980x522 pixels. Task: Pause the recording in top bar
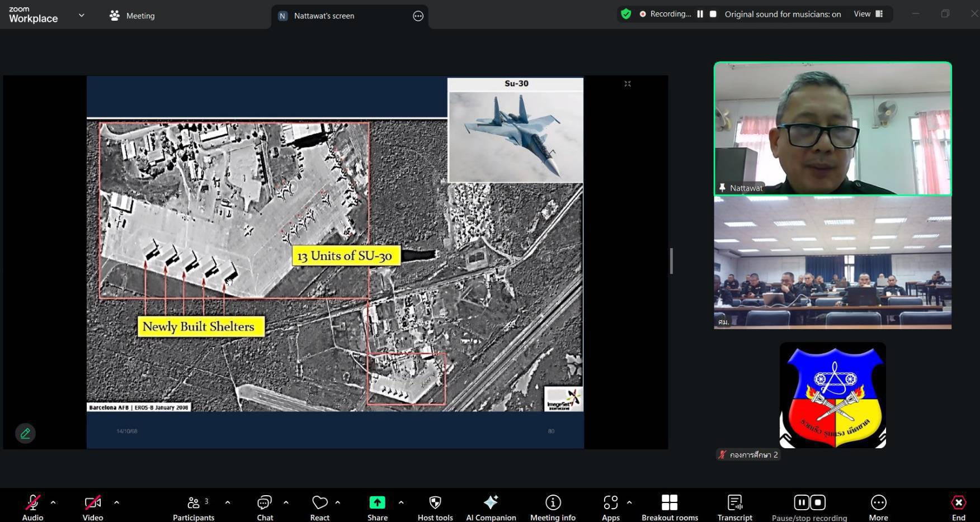700,14
